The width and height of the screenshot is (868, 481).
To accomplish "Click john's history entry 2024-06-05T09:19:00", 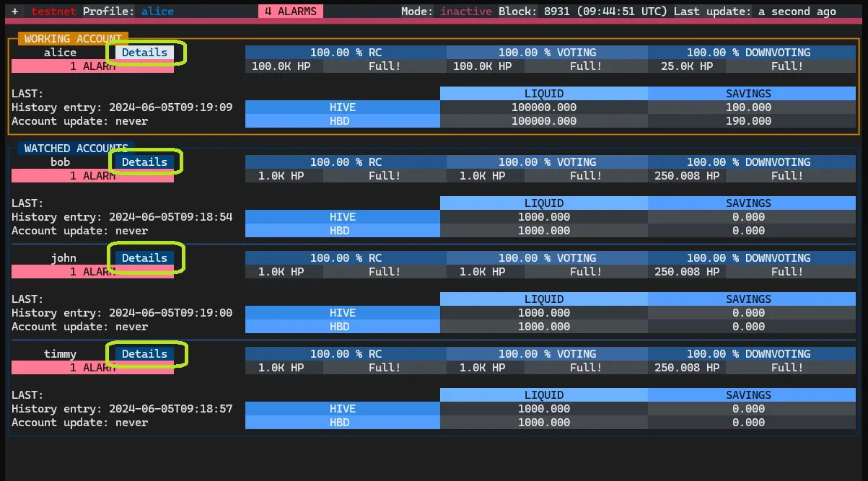I will pos(122,313).
